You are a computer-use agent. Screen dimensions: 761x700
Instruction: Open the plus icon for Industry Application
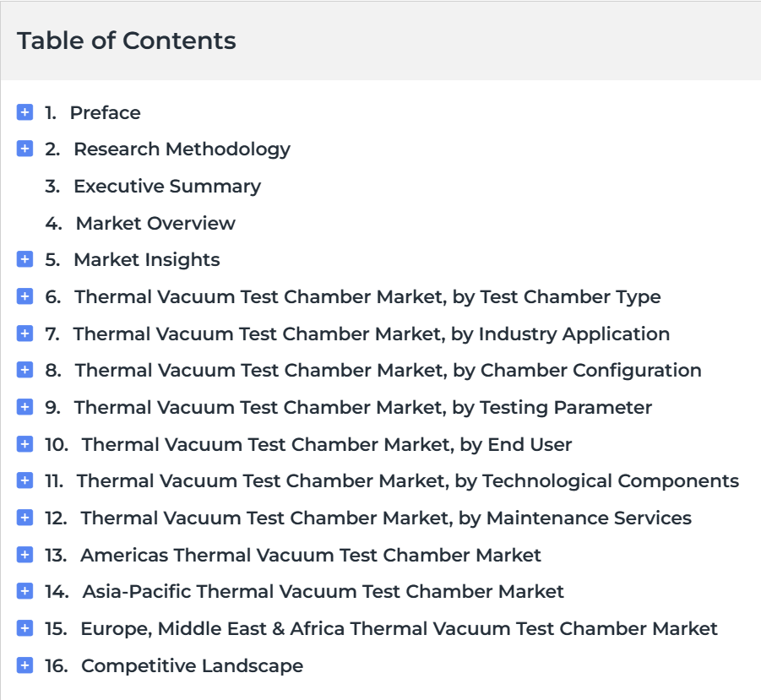(24, 334)
